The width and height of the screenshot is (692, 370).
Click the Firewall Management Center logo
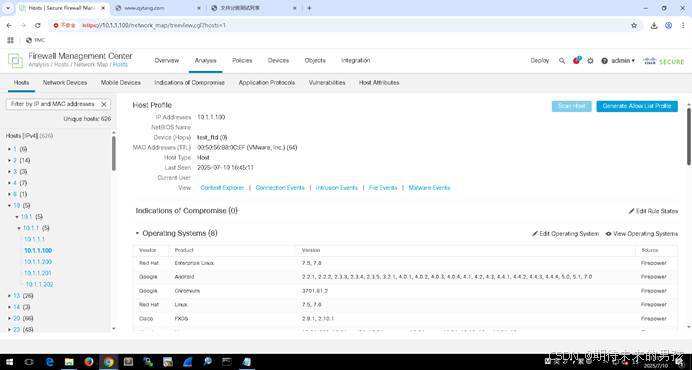pos(15,60)
